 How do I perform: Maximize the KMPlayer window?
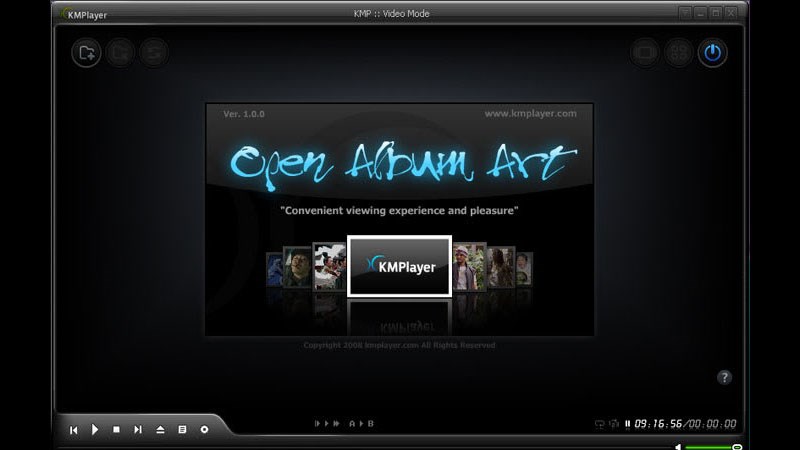click(716, 13)
